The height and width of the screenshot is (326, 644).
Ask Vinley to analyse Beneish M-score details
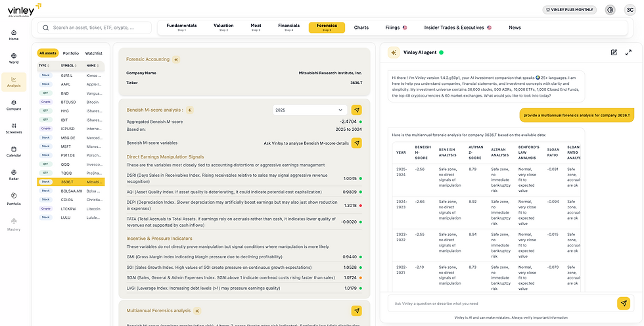357,143
